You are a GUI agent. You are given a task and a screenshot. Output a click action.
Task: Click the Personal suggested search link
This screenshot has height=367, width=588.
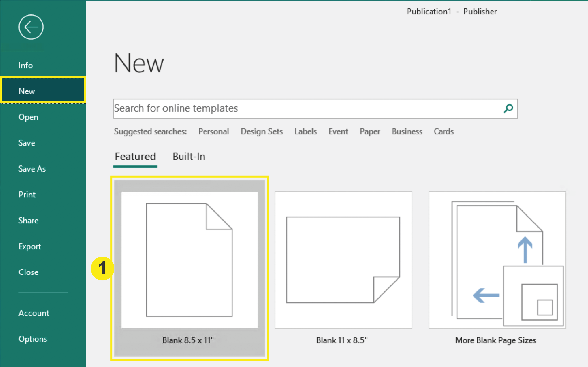[213, 131]
